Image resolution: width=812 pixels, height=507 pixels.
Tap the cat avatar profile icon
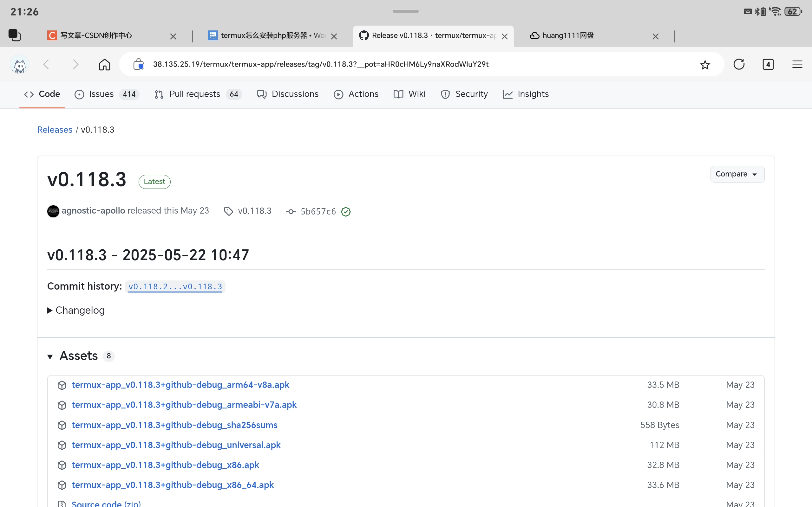19,64
